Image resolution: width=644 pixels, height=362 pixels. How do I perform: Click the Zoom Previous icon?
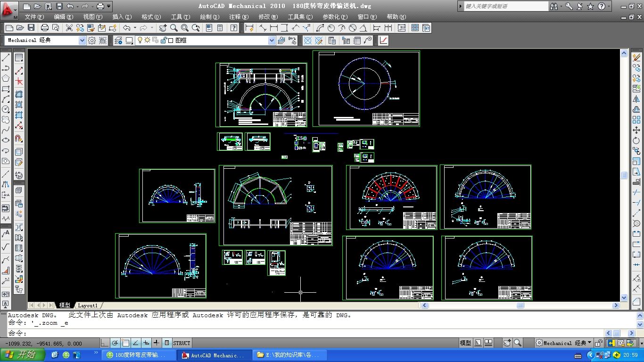click(x=196, y=28)
